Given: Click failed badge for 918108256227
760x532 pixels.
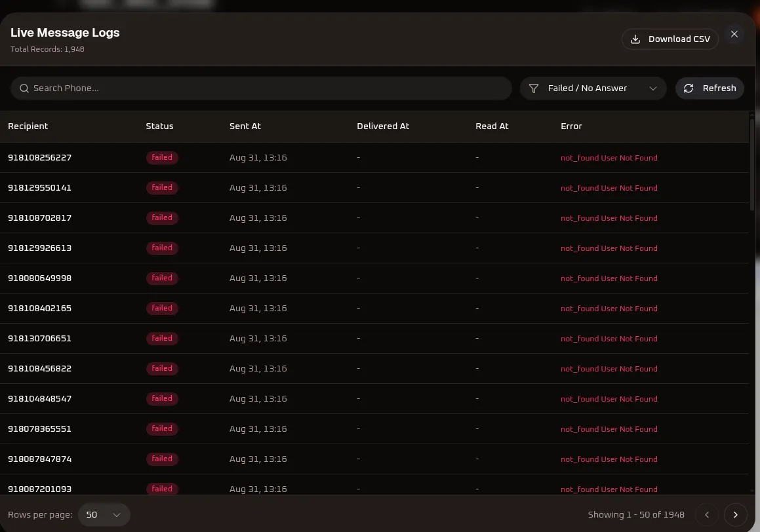Looking at the screenshot, I should tap(162, 157).
